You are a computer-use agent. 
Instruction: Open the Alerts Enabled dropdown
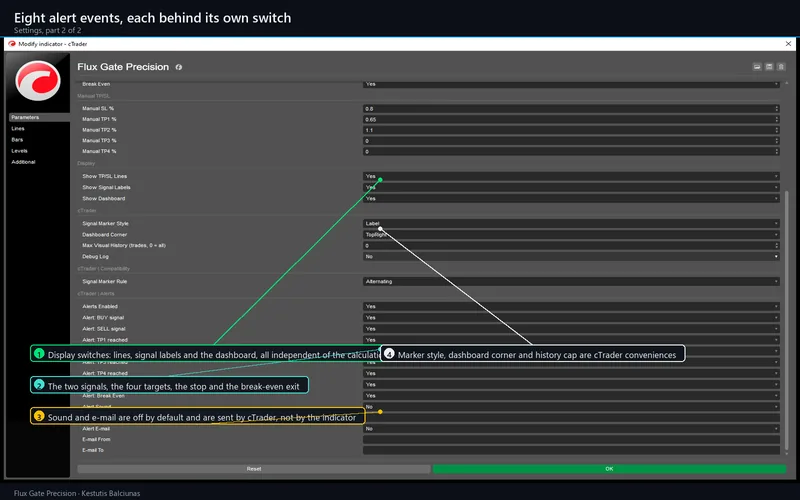point(571,307)
